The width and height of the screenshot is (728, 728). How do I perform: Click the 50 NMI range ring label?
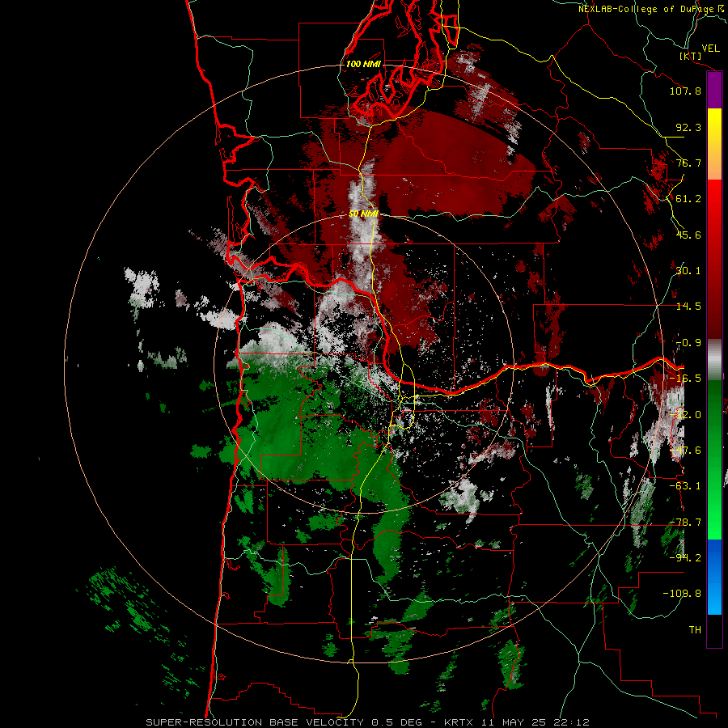coord(363,214)
